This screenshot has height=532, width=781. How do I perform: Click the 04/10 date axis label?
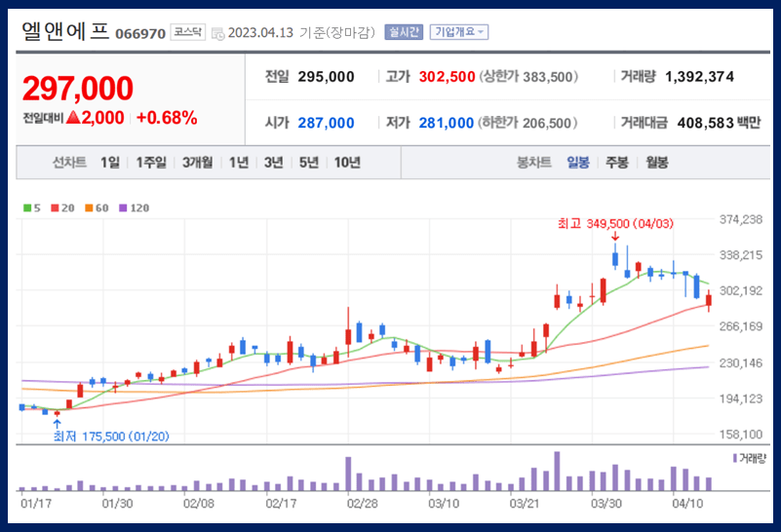coord(687,504)
